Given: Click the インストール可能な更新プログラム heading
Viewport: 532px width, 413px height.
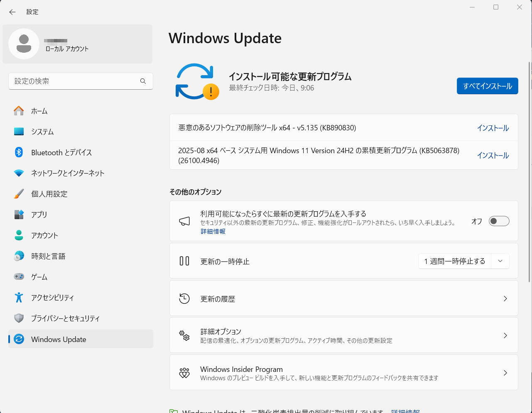Looking at the screenshot, I should tap(290, 76).
